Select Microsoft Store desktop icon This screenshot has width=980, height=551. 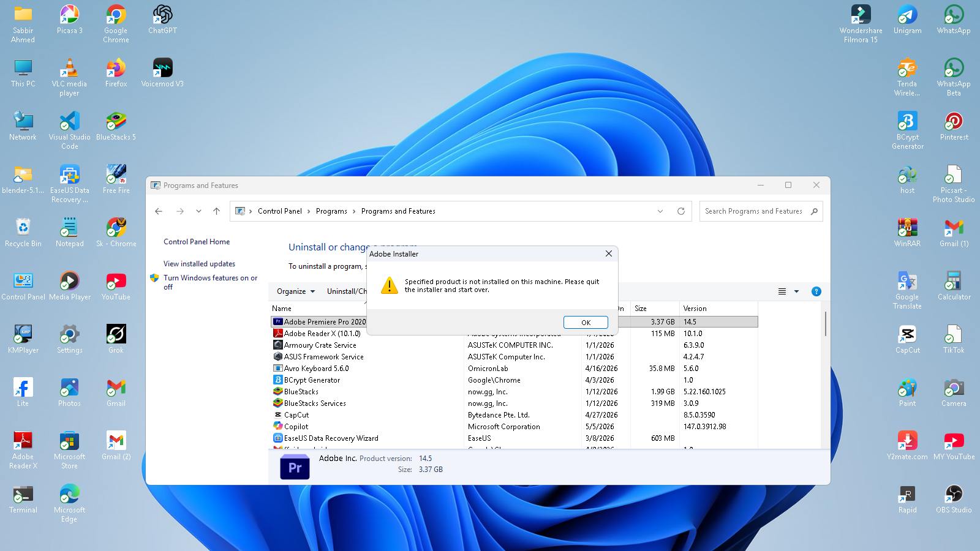pyautogui.click(x=69, y=450)
